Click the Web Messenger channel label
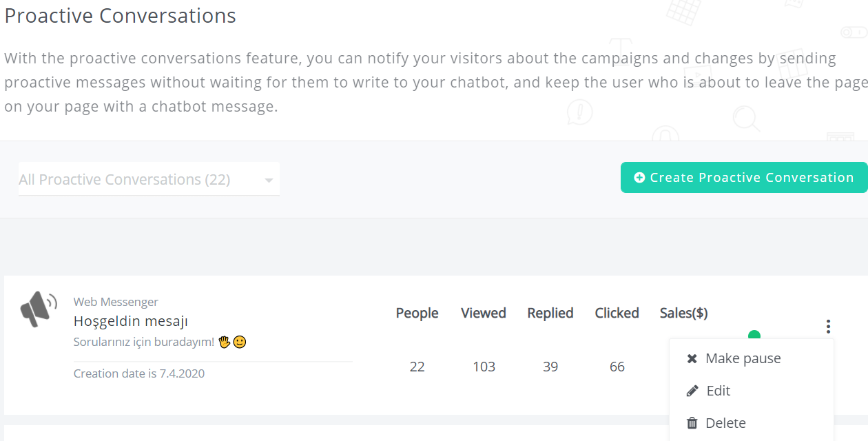Image resolution: width=868 pixels, height=441 pixels. click(x=116, y=302)
